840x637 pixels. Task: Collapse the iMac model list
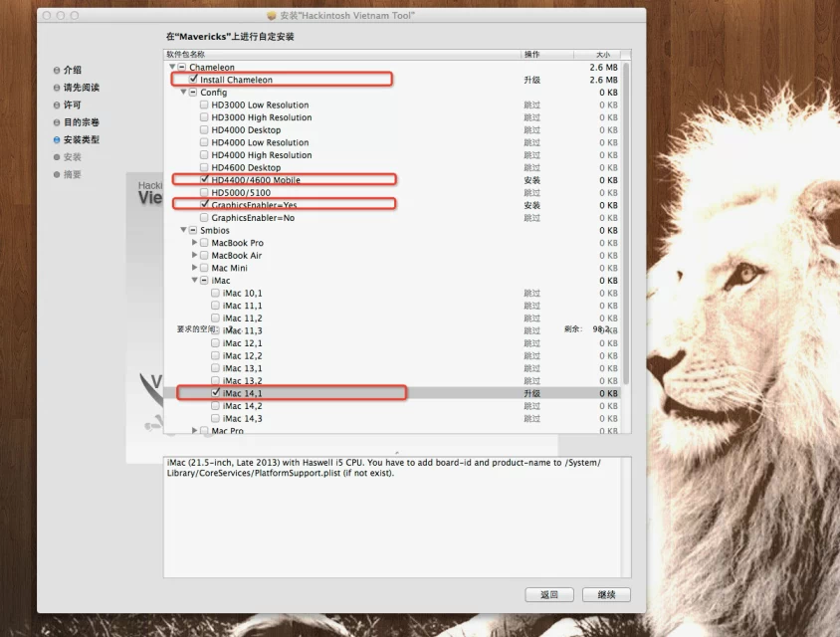pyautogui.click(x=194, y=281)
